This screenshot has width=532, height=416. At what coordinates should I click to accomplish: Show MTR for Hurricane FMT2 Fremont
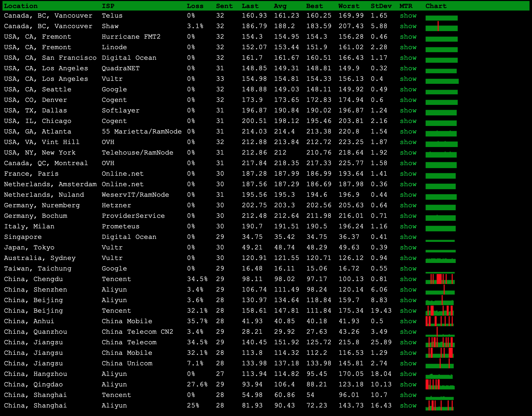(x=408, y=37)
